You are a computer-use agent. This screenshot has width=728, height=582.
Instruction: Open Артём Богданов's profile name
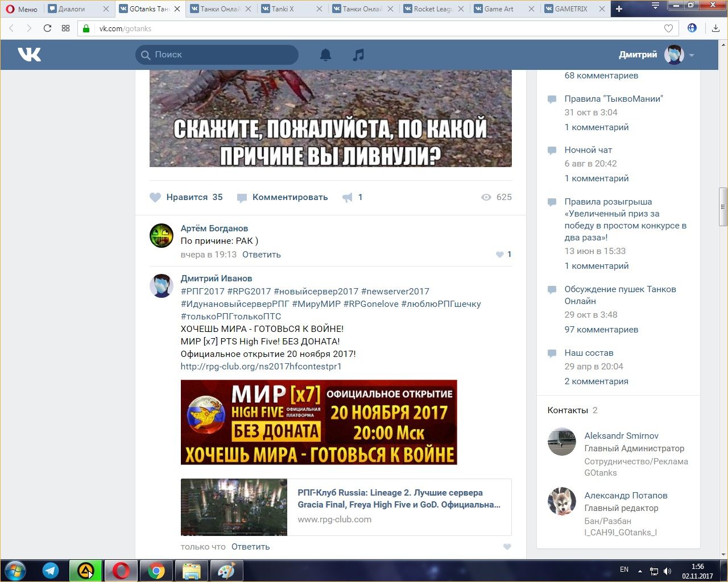[214, 228]
